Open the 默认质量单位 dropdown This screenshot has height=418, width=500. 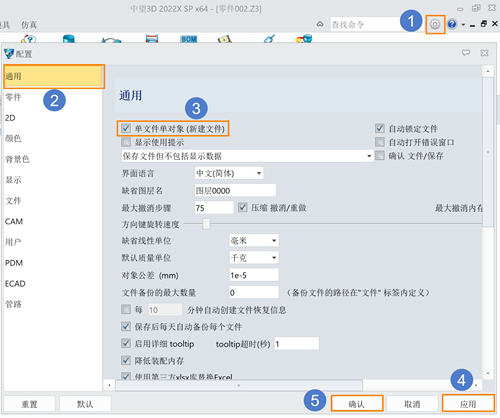point(254,258)
